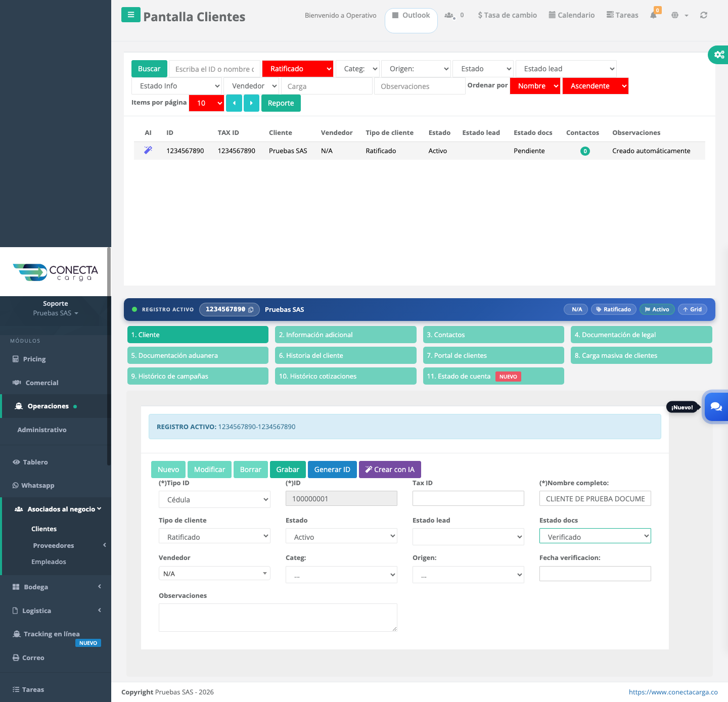Go to previous page arrow
Image resolution: width=728 pixels, height=702 pixels.
click(x=234, y=103)
